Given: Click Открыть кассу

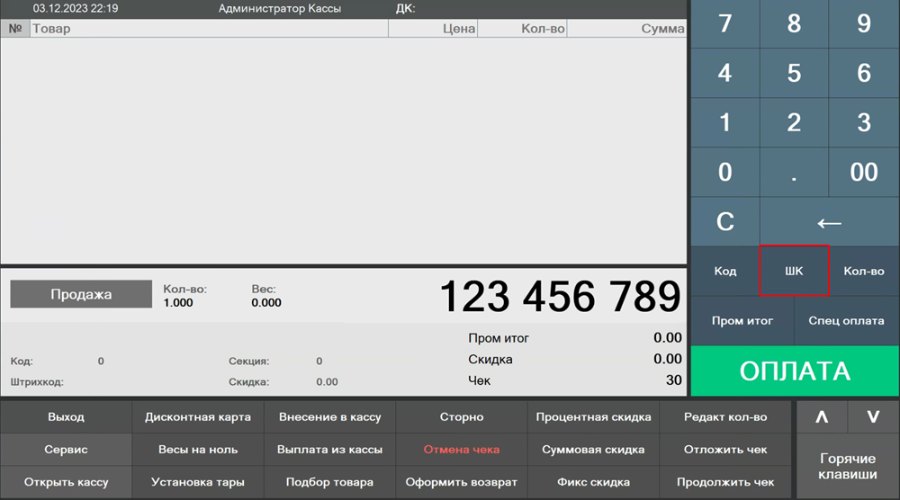Looking at the screenshot, I should 66,482.
